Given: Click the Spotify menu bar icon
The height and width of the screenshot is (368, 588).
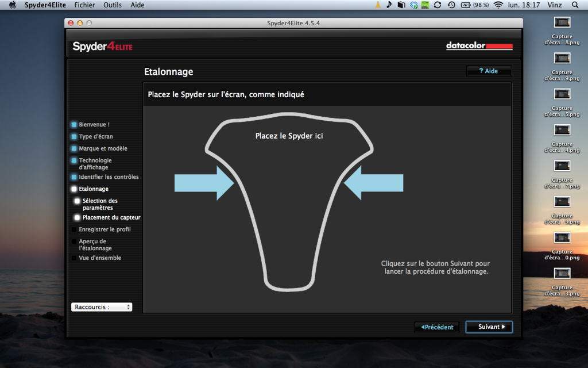Looking at the screenshot, I should coord(425,5).
